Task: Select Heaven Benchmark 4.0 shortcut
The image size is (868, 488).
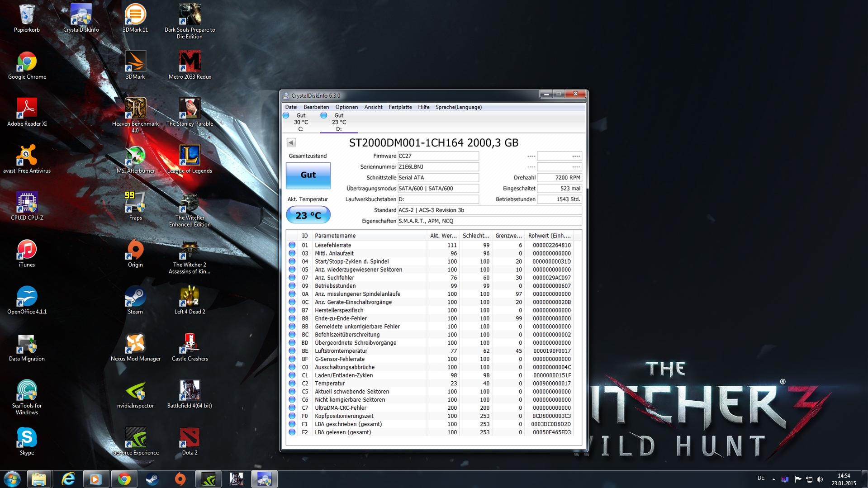Action: coord(135,115)
